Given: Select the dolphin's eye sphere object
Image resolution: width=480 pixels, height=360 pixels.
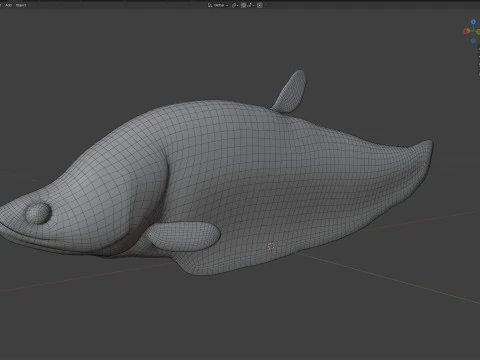Looking at the screenshot, I should (x=39, y=213).
